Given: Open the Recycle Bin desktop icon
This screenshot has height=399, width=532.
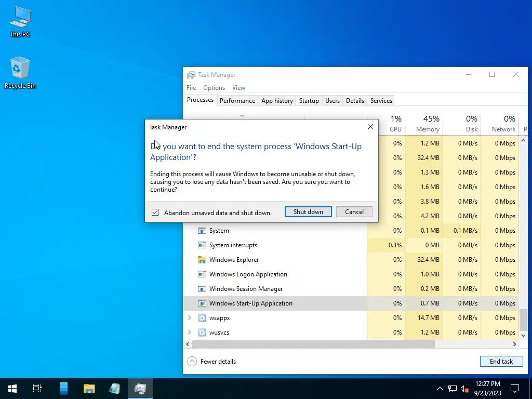Looking at the screenshot, I should pos(20,73).
